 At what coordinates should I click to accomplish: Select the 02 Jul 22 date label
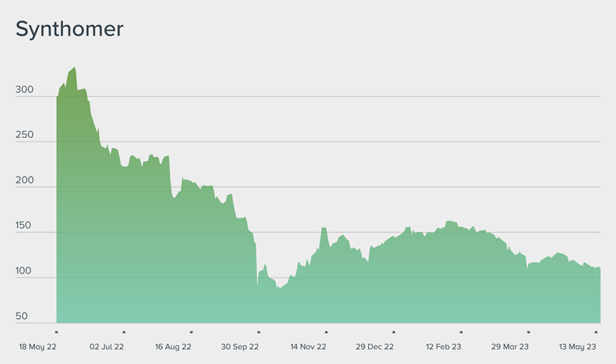tap(107, 346)
